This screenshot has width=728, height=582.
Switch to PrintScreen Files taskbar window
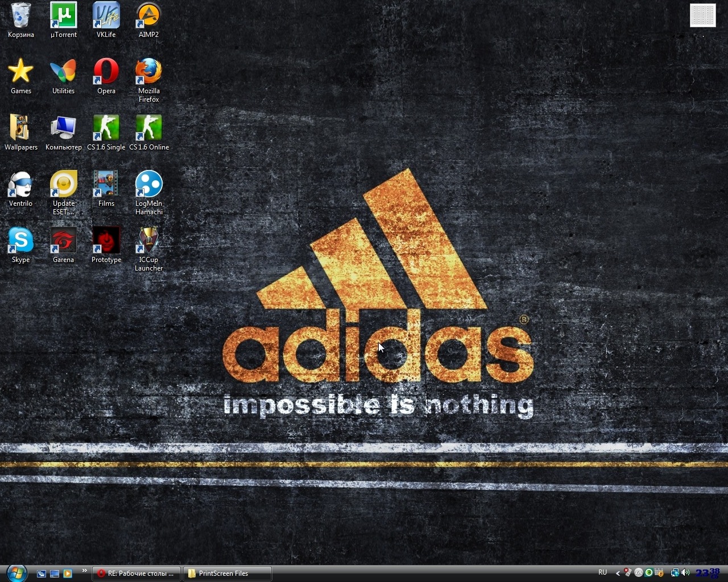tap(227, 573)
